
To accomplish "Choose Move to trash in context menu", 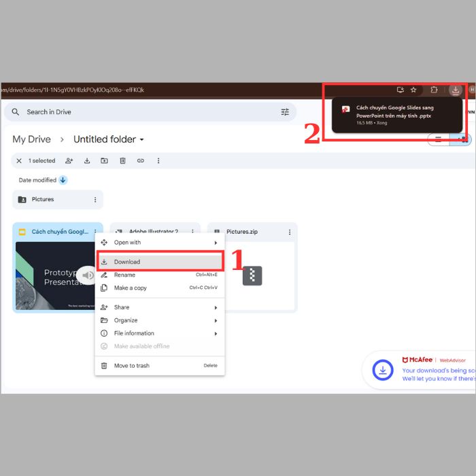I will 160,366.
